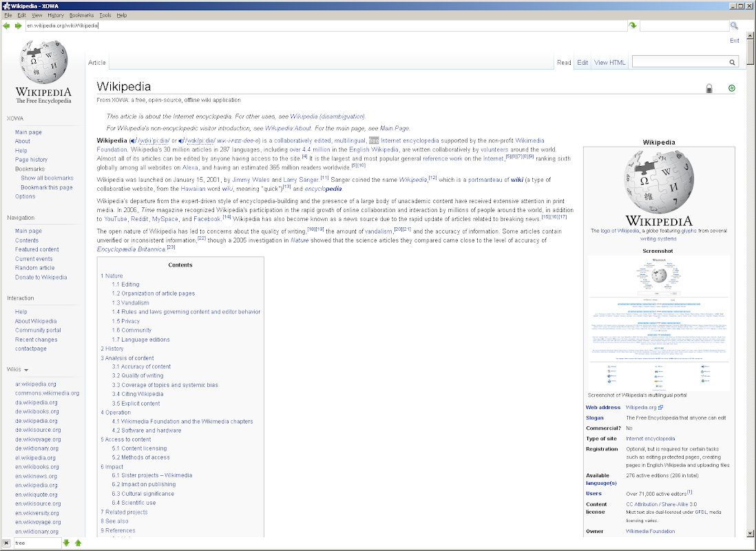Viewport: 756px width, 551px height.
Task: Open de.wikivoyage.org wiki
Action: click(38, 439)
